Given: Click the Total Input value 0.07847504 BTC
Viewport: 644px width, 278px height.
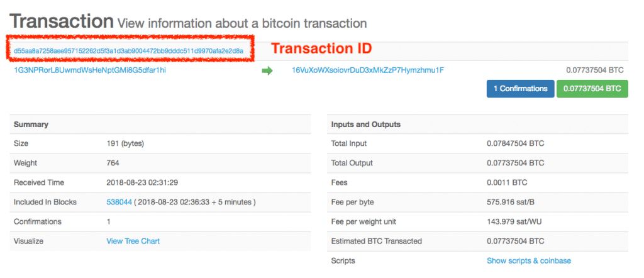Looking at the screenshot, I should pyautogui.click(x=515, y=143).
